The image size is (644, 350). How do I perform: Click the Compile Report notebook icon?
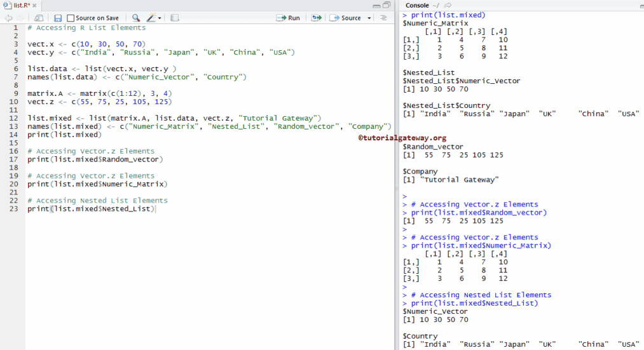[x=175, y=18]
